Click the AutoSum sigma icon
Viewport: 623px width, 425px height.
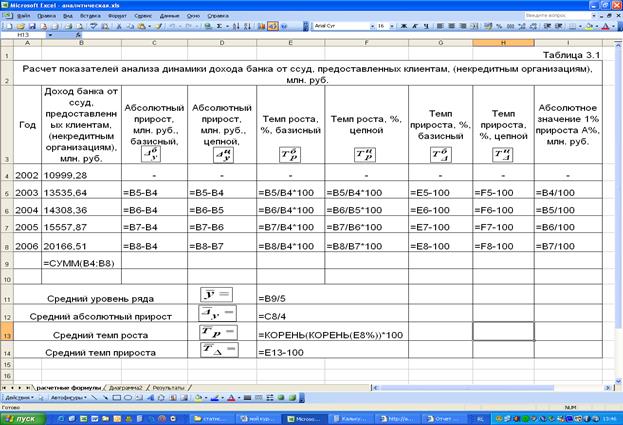pyautogui.click(x=219, y=26)
